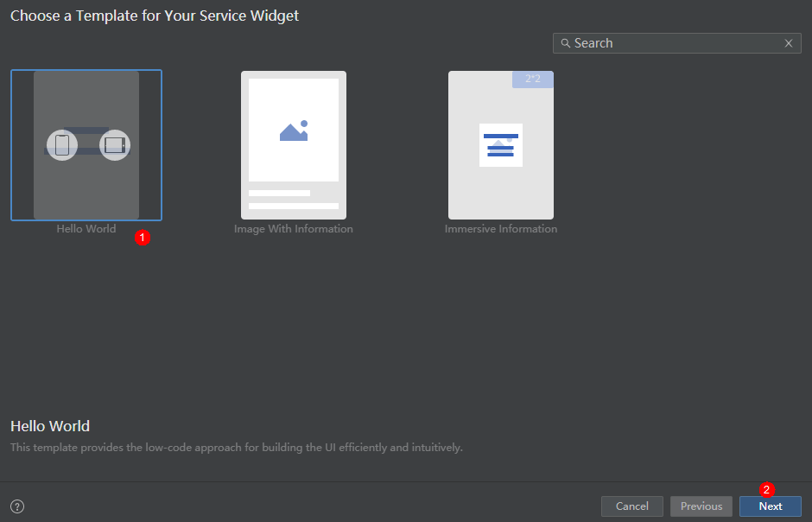The image size is (812, 522).
Task: Click the Next button
Action: [x=770, y=506]
